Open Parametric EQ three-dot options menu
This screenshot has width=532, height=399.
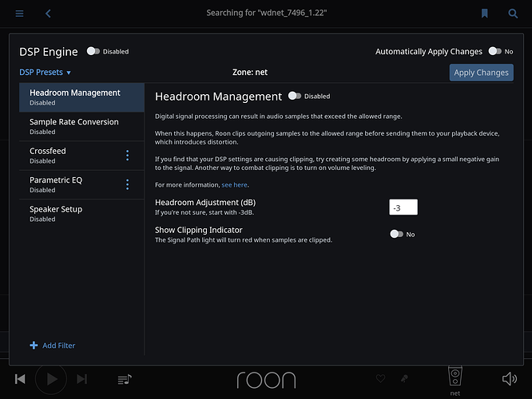tap(128, 184)
